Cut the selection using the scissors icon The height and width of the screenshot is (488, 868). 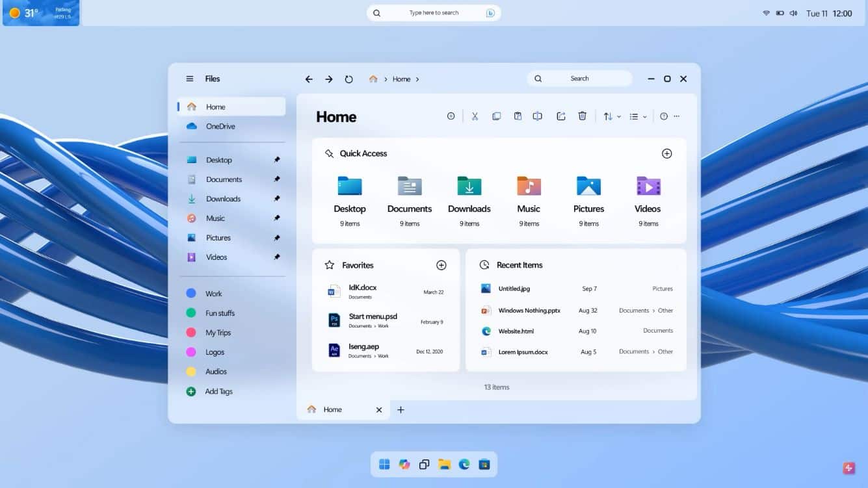[x=475, y=116]
